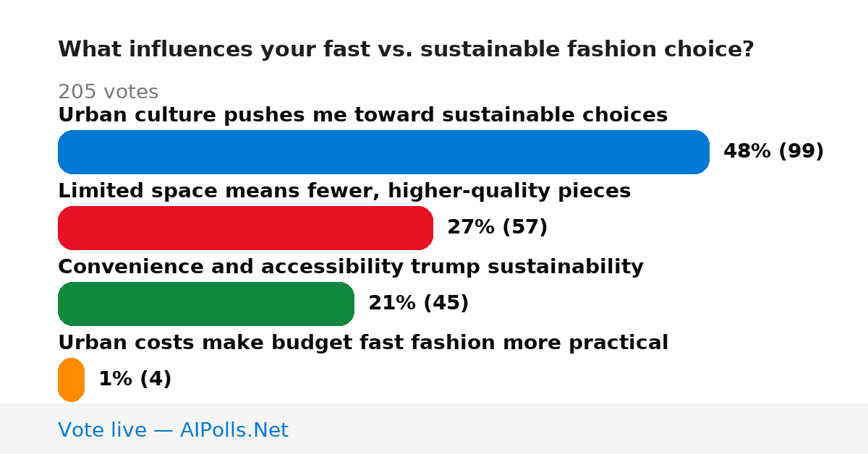This screenshot has height=454, width=868.
Task: Click 'AIPolls.Net' text in the footer
Action: (x=234, y=430)
